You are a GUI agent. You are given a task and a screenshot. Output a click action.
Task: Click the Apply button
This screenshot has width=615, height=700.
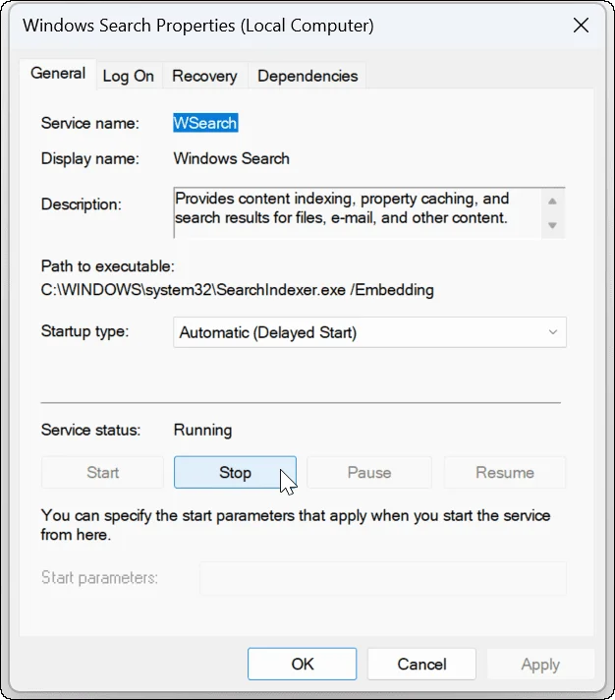[x=540, y=664]
